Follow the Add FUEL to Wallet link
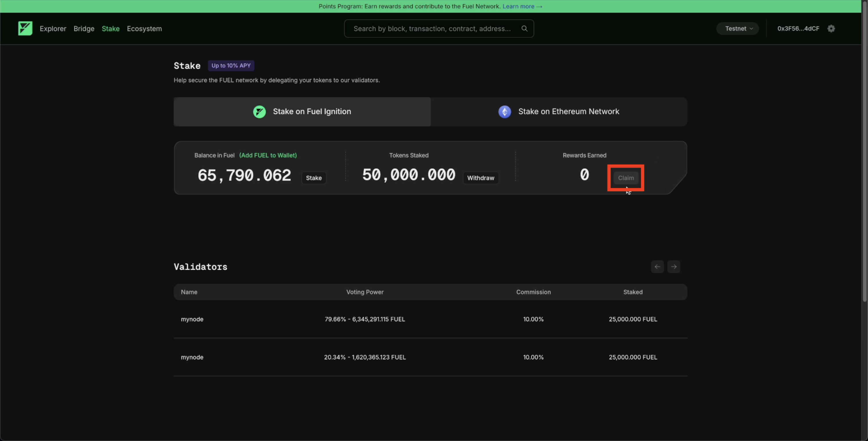Image resolution: width=868 pixels, height=441 pixels. pyautogui.click(x=268, y=155)
